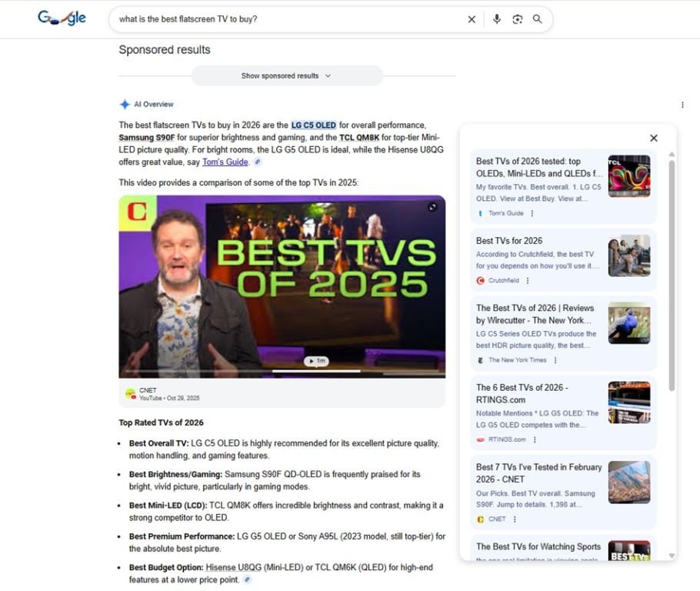Follow the Hisense U8QG link
This screenshot has width=700, height=591.
tap(234, 567)
